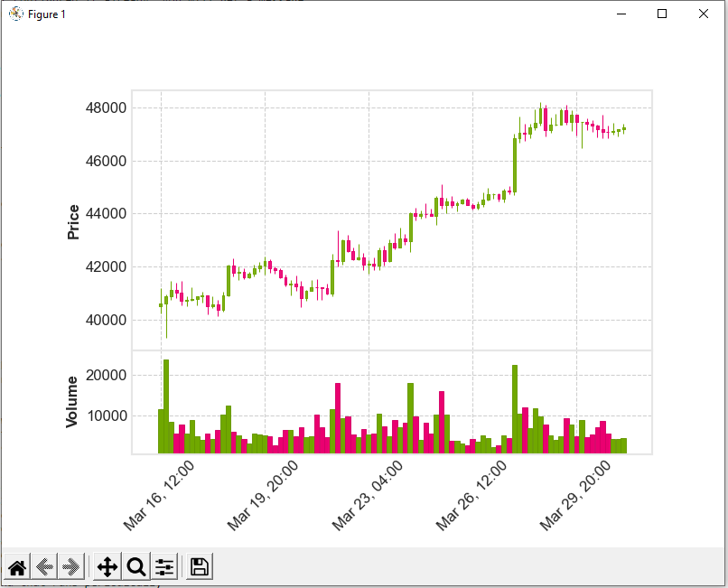Select the Pan axes tool
728x588 pixels.
(x=107, y=567)
